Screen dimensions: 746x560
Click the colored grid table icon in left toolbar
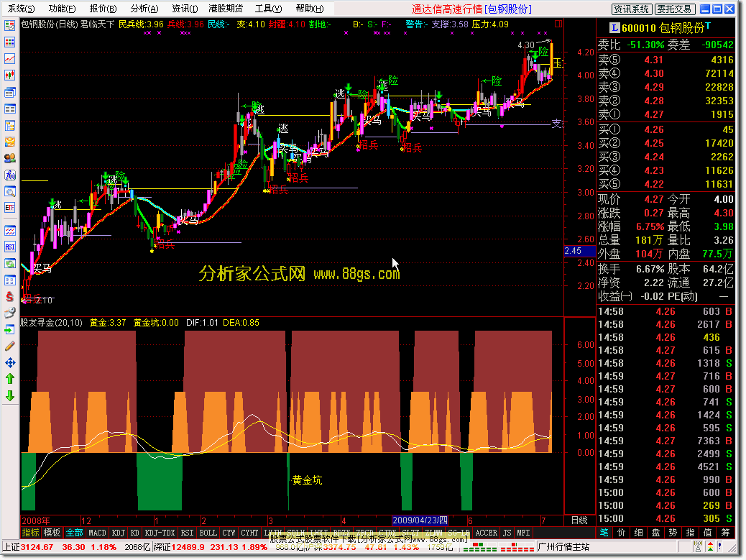(9, 42)
